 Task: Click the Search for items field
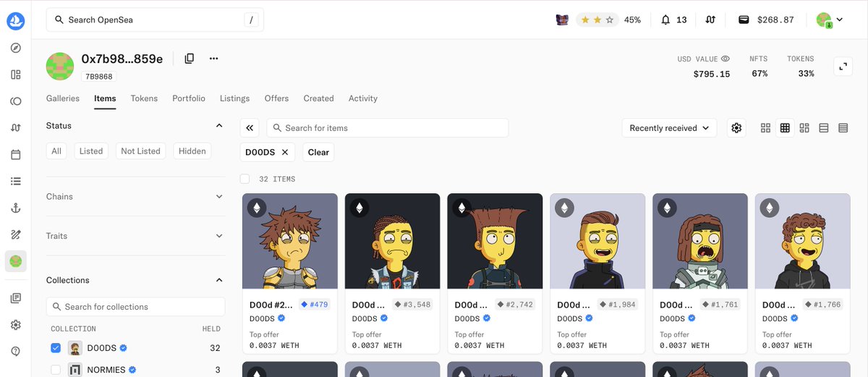[388, 128]
